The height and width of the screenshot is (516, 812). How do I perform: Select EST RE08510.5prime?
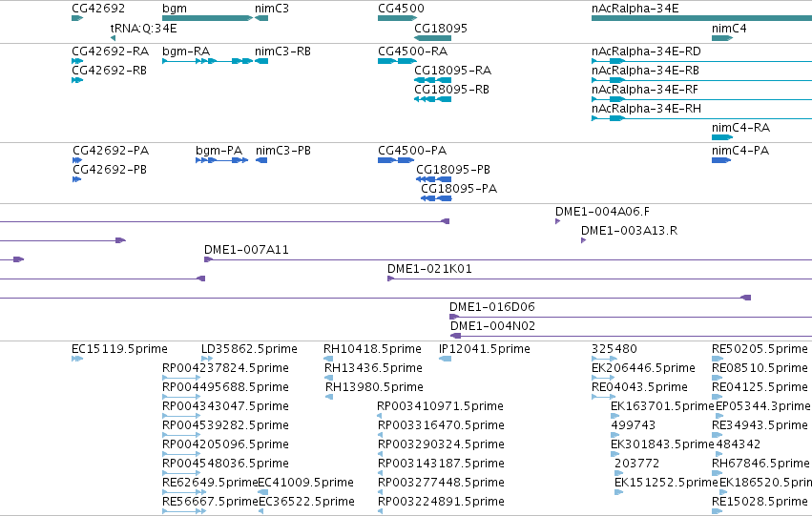[x=760, y=368]
